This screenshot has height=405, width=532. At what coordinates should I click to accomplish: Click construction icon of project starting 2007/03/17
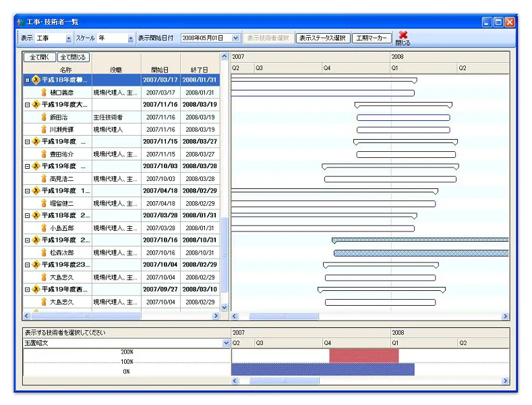36,80
